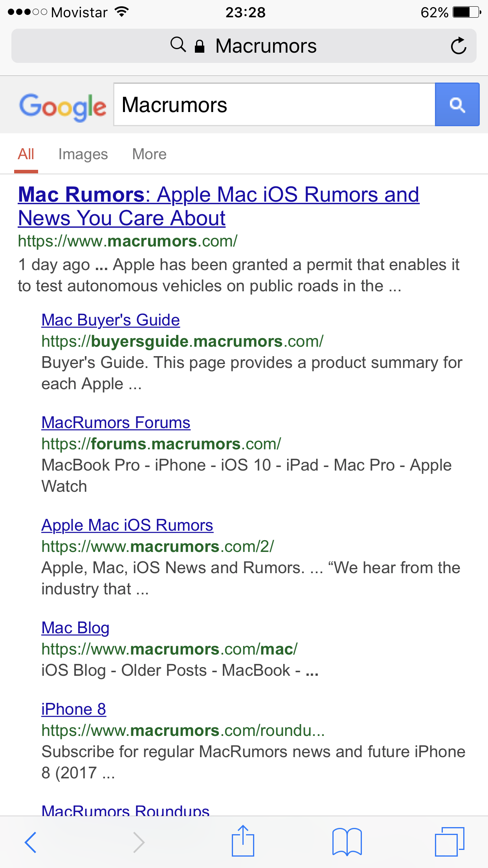Show open tabs with the tabs icon
Viewport: 488px width, 868px height.
(449, 842)
